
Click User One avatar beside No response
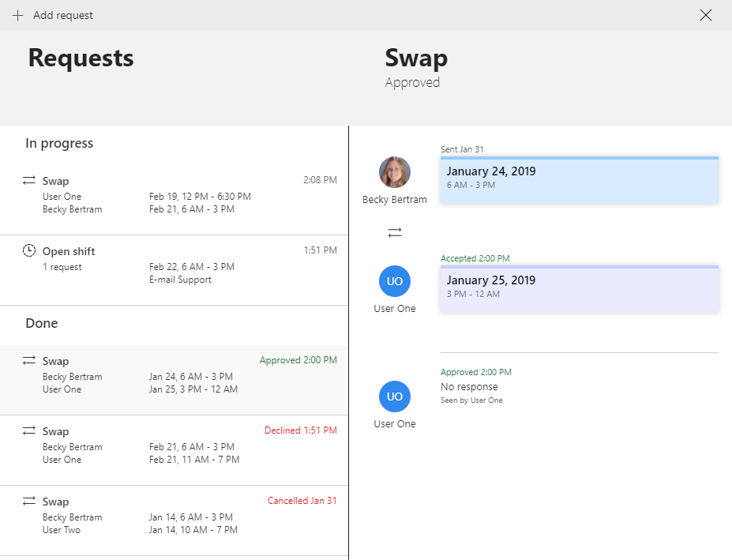click(395, 397)
